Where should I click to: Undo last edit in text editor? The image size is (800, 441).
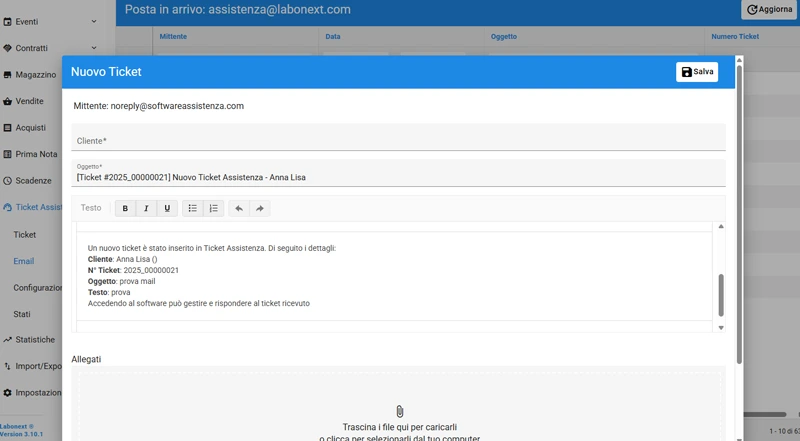pos(239,208)
